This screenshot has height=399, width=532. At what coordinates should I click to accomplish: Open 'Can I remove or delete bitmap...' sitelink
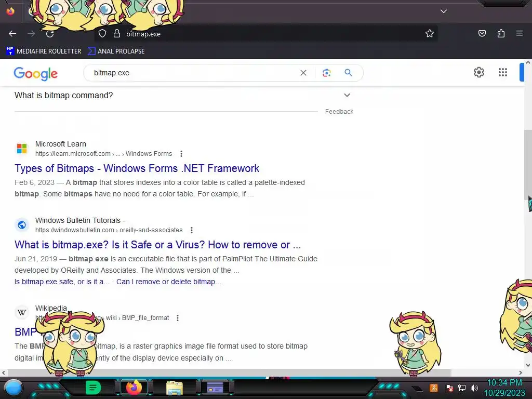coord(169,282)
